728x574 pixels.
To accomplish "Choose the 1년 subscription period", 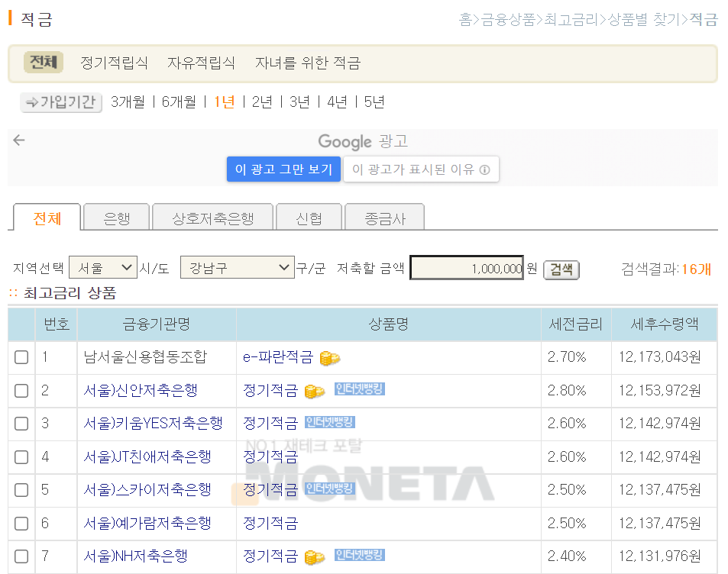I will (x=225, y=102).
